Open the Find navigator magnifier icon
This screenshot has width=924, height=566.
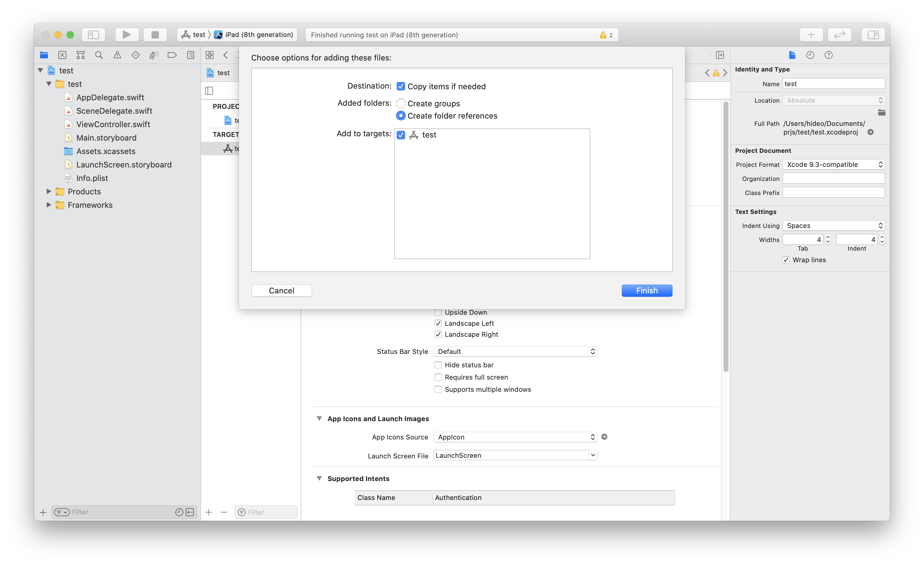coord(99,55)
